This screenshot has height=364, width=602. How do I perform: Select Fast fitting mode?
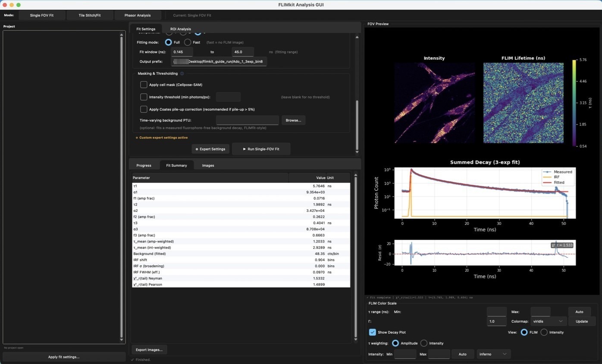click(187, 42)
